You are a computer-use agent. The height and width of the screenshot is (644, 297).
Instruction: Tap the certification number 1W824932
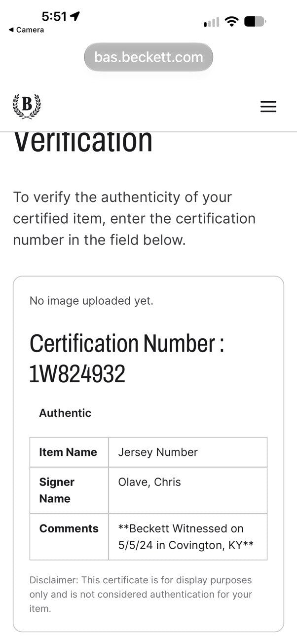tap(77, 374)
